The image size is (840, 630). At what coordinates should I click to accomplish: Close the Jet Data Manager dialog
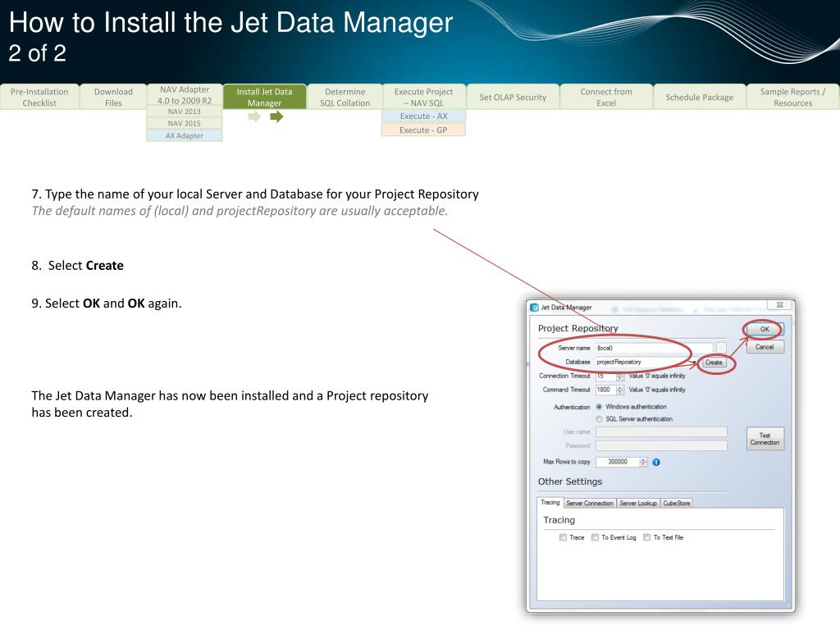pyautogui.click(x=780, y=304)
